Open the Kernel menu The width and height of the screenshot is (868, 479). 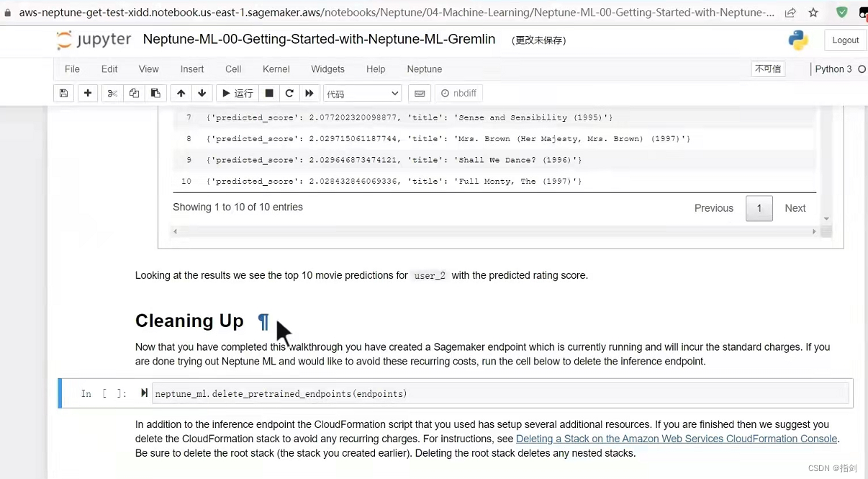[x=276, y=69]
